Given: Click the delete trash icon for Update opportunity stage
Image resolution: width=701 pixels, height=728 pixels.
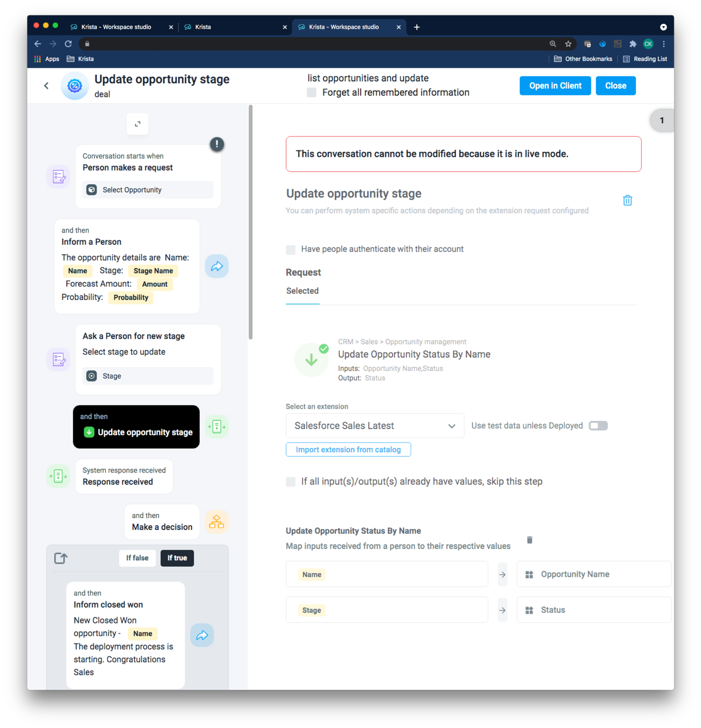Looking at the screenshot, I should click(627, 200).
